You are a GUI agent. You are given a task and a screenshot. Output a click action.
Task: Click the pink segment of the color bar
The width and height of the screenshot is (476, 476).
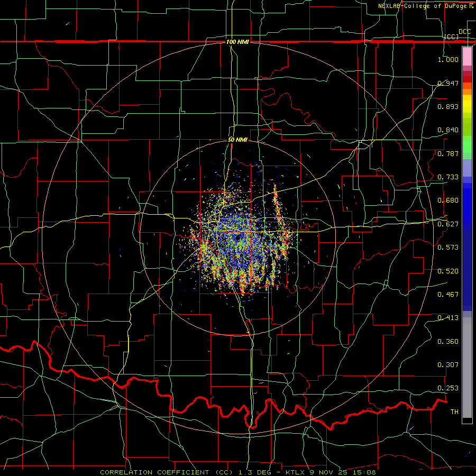(467, 56)
